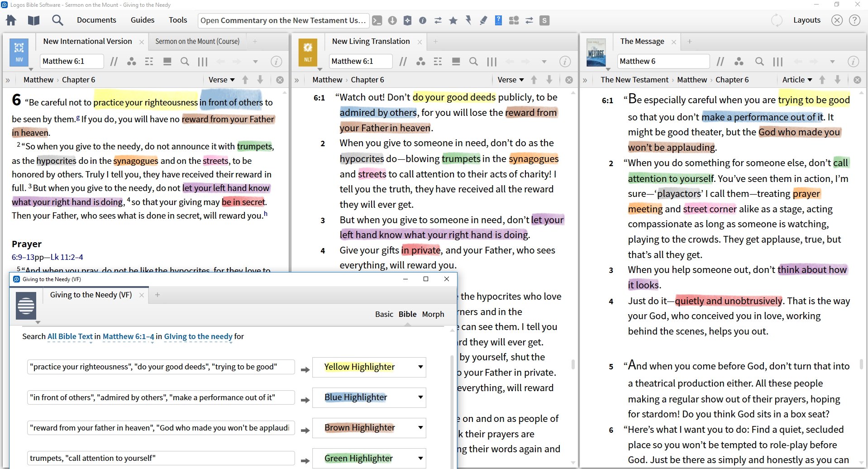This screenshot has width=868, height=469.
Task: Click the Matthew 6 reference box in The Message
Action: 663,62
